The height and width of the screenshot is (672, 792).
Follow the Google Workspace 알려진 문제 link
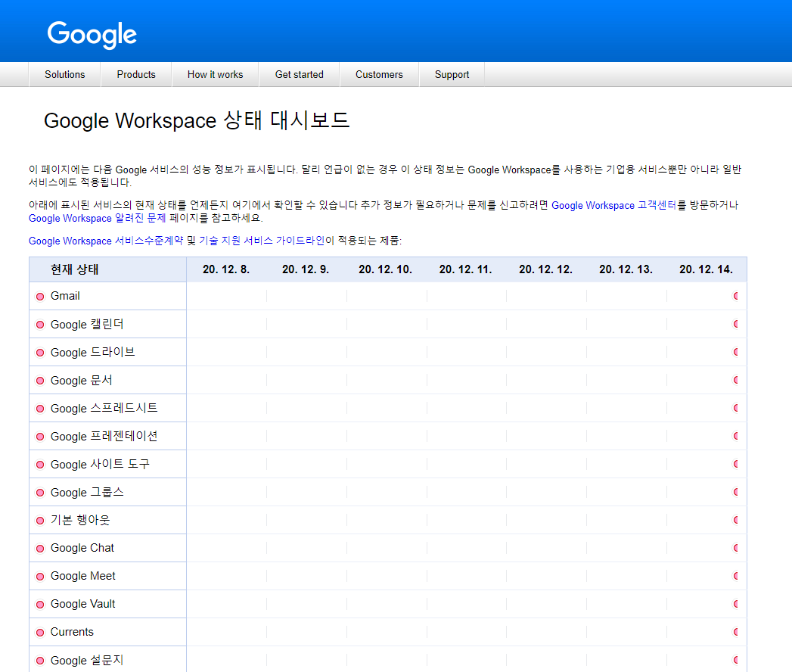point(97,218)
